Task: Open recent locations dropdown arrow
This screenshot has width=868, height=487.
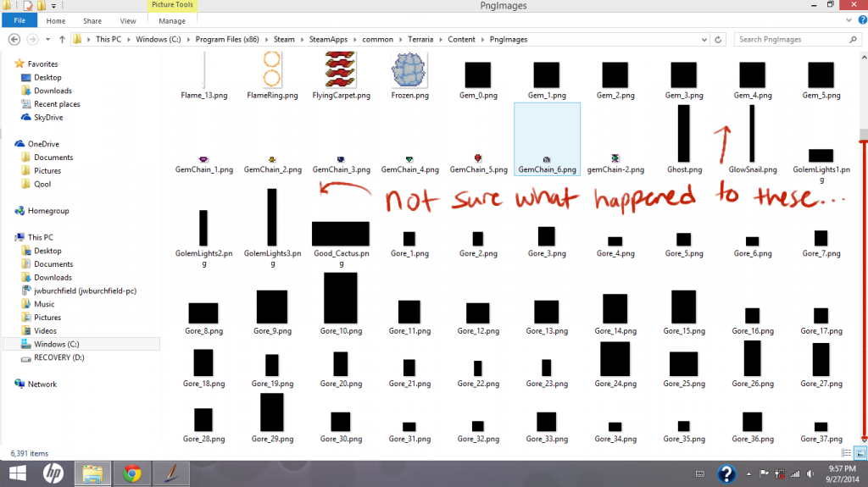Action: tap(47, 39)
